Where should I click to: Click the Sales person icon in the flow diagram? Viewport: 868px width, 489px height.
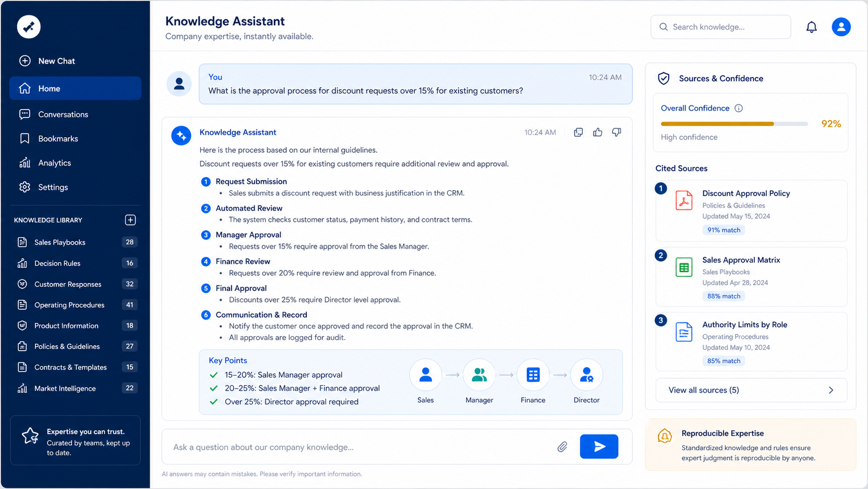pyautogui.click(x=425, y=375)
